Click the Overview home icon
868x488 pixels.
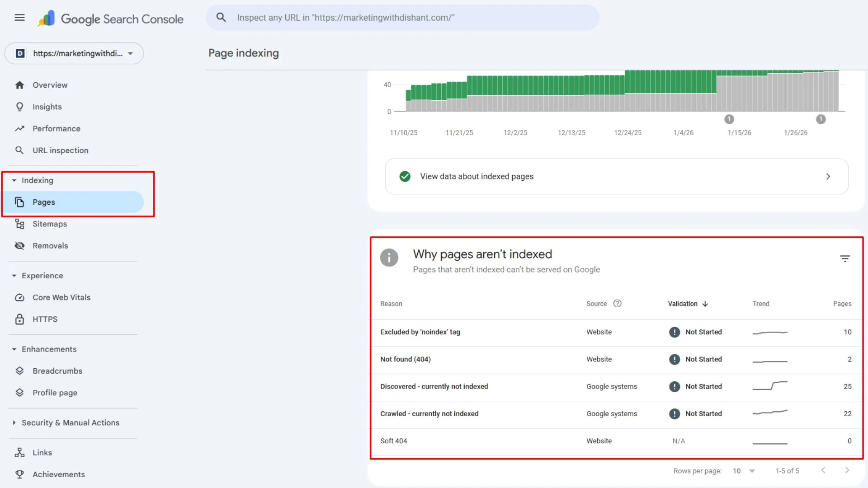click(20, 85)
